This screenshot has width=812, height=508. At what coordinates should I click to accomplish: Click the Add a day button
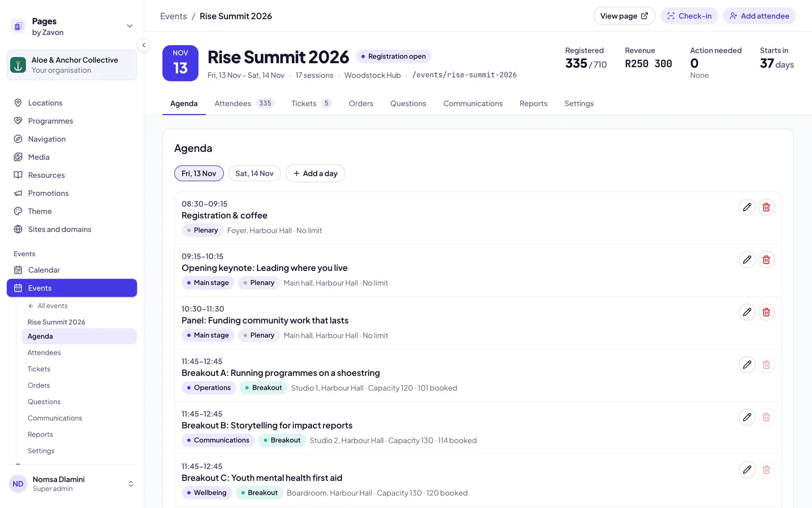click(x=315, y=173)
